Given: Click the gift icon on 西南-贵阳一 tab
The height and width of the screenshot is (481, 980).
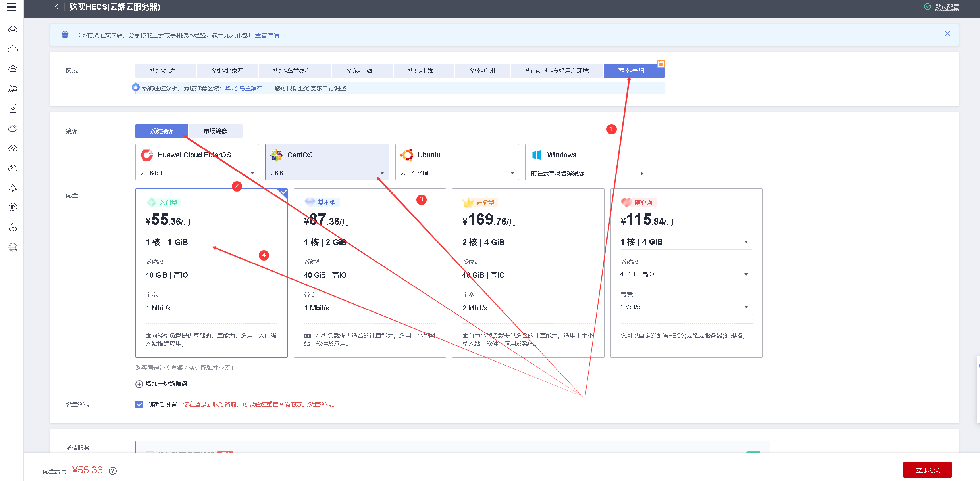Looking at the screenshot, I should coord(661,63).
